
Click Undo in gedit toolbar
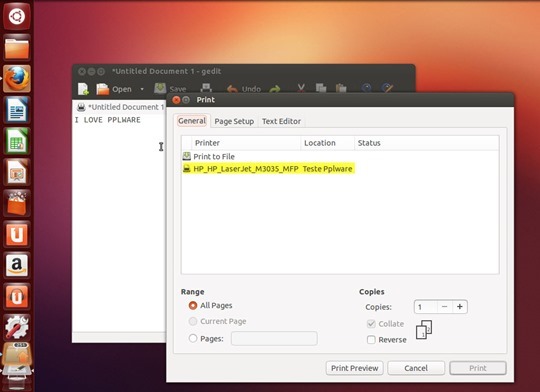click(244, 89)
